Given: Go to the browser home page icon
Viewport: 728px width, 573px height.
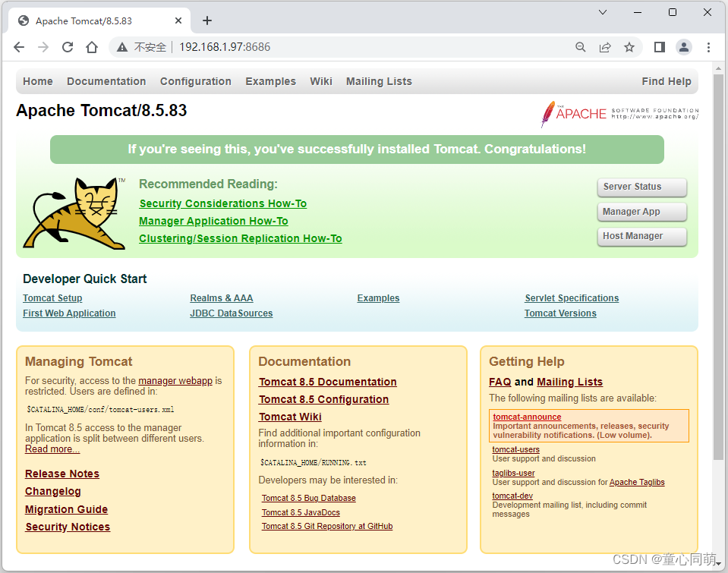Looking at the screenshot, I should [92, 47].
